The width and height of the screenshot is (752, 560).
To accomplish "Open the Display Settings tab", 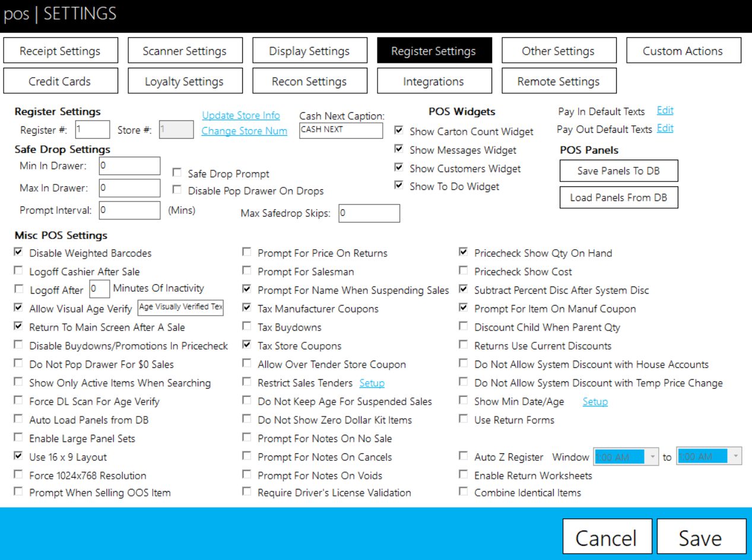I will pyautogui.click(x=309, y=51).
